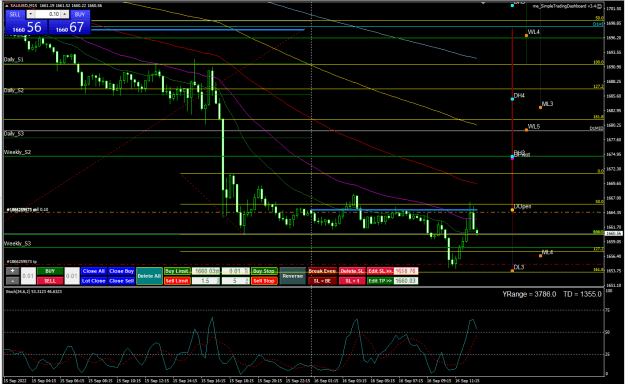Click the Sell Limit button
Image resolution: width=625 pixels, height=384 pixels.
pos(177,281)
